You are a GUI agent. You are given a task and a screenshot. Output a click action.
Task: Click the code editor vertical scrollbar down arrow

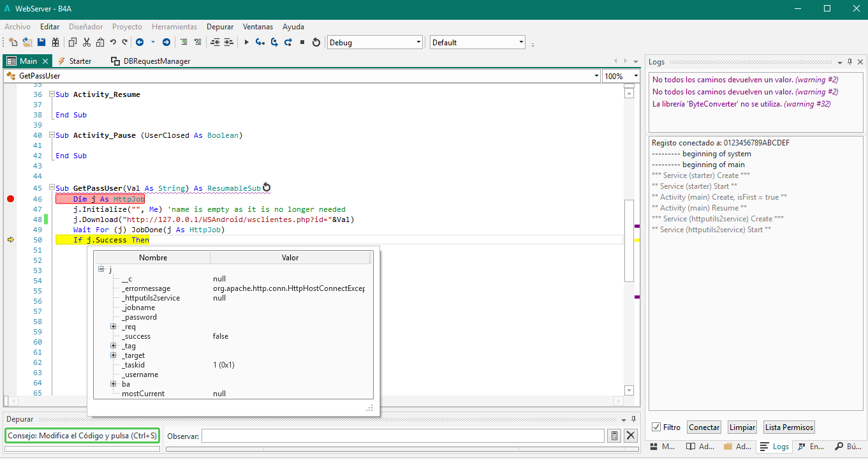tap(629, 390)
